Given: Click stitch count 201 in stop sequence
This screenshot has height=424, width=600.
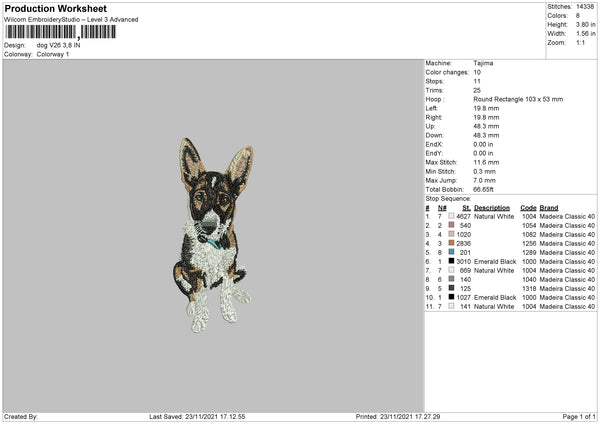Looking at the screenshot, I should coord(465,253).
